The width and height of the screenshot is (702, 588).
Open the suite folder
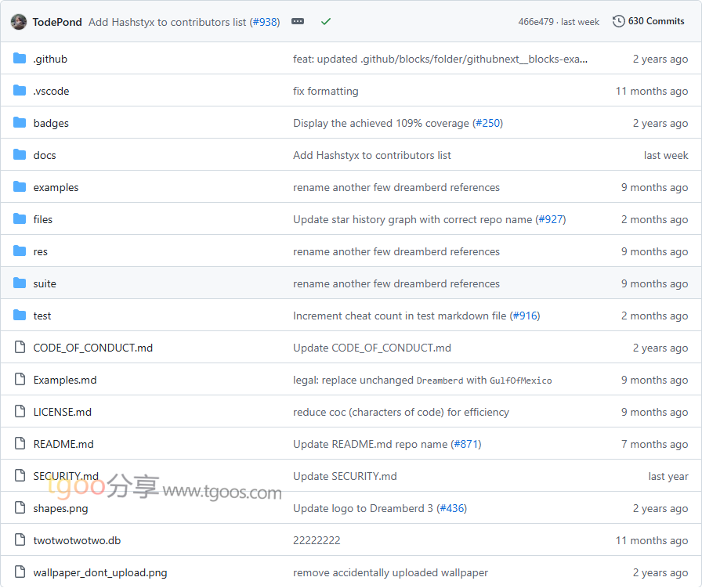[x=45, y=283]
